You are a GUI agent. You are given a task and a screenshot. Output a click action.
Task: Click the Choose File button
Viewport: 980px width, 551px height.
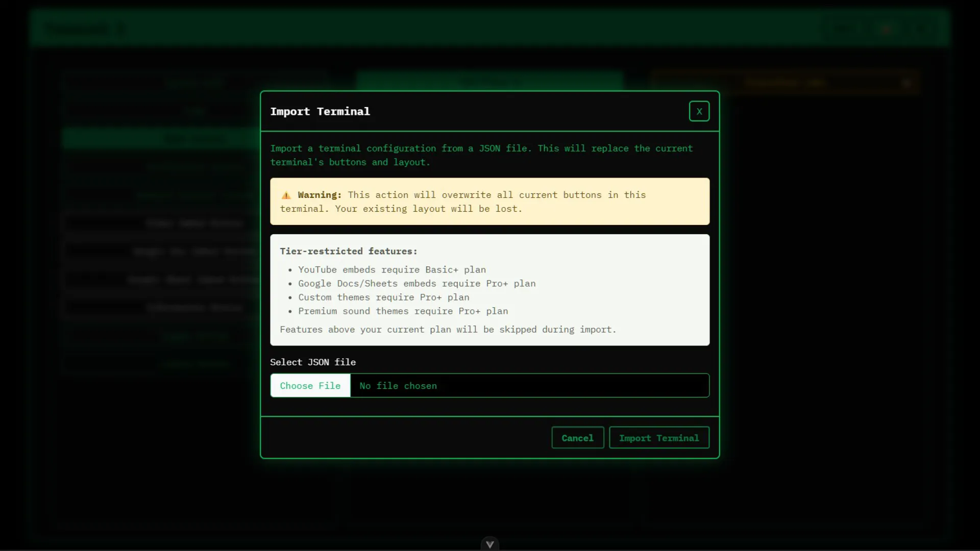tap(310, 386)
